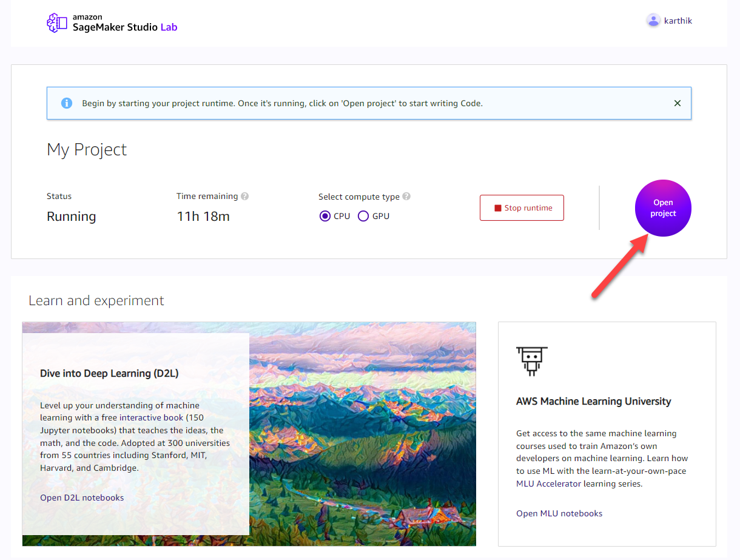Click the Learn and experiment heading

coord(96,300)
